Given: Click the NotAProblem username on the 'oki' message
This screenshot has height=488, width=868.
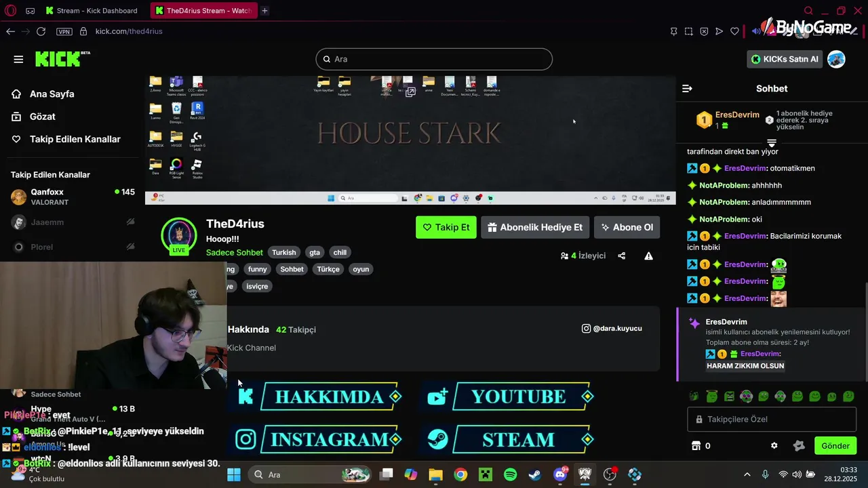Looking at the screenshot, I should [x=724, y=219].
